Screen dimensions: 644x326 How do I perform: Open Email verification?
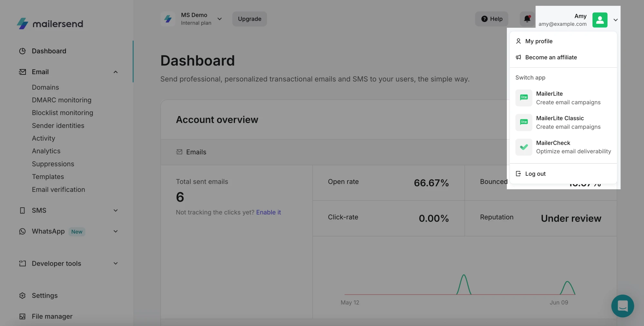pos(58,190)
